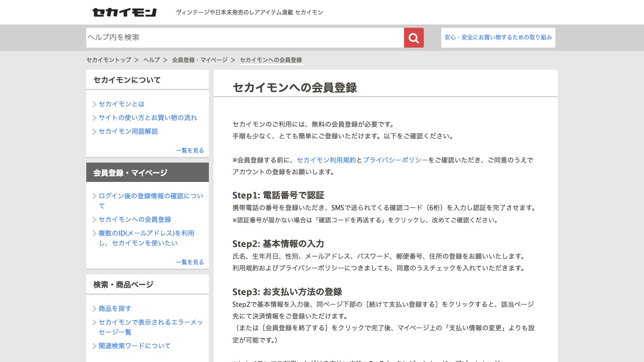The height and width of the screenshot is (362, 644).
Task: Click the red search magnifier button
Action: pyautogui.click(x=414, y=38)
